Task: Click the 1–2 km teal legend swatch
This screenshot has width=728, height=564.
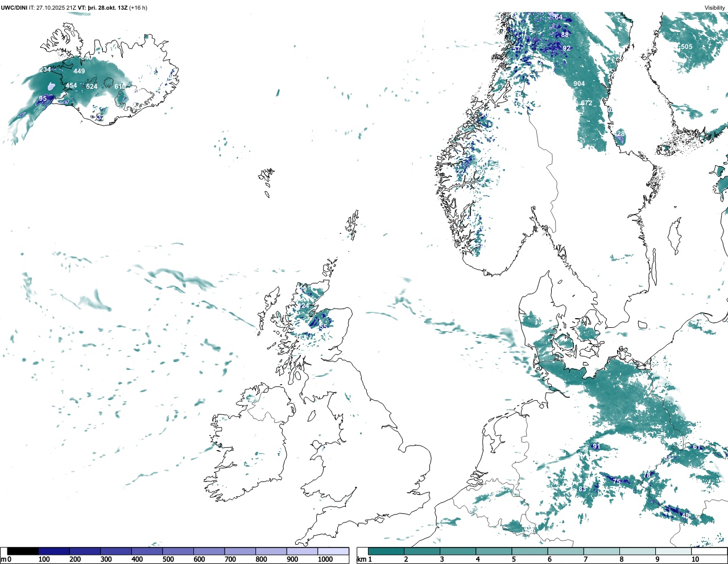Action: click(386, 551)
